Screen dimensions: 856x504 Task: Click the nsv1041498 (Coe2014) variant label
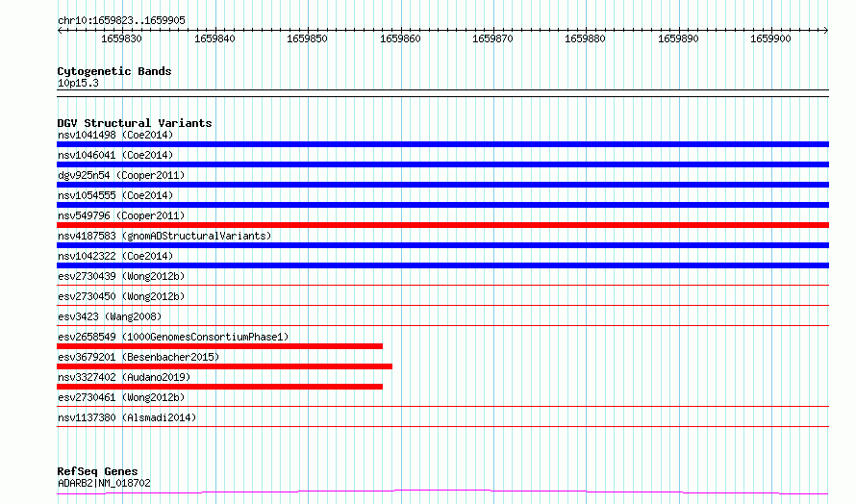pos(115,135)
